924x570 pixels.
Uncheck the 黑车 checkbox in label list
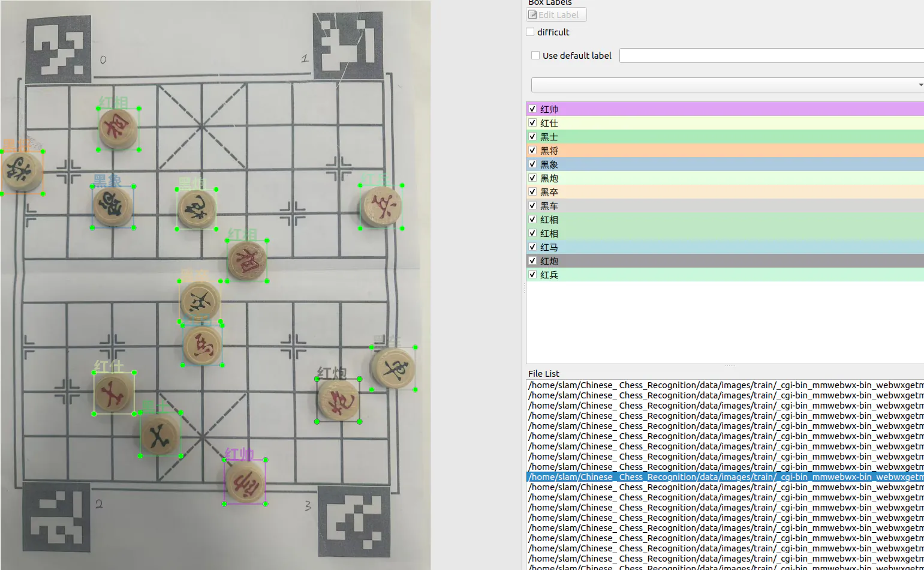pos(532,206)
